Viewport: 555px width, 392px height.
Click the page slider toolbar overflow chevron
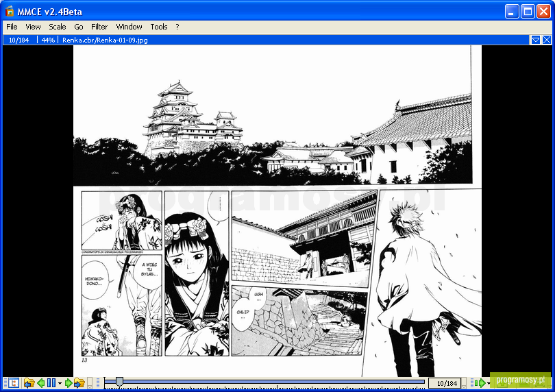(x=464, y=383)
